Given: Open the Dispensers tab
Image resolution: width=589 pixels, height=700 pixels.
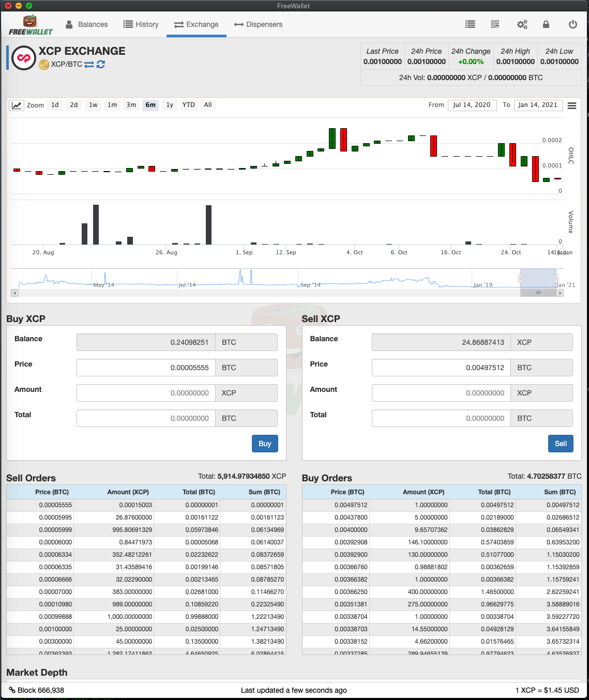Looking at the screenshot, I should (x=258, y=24).
